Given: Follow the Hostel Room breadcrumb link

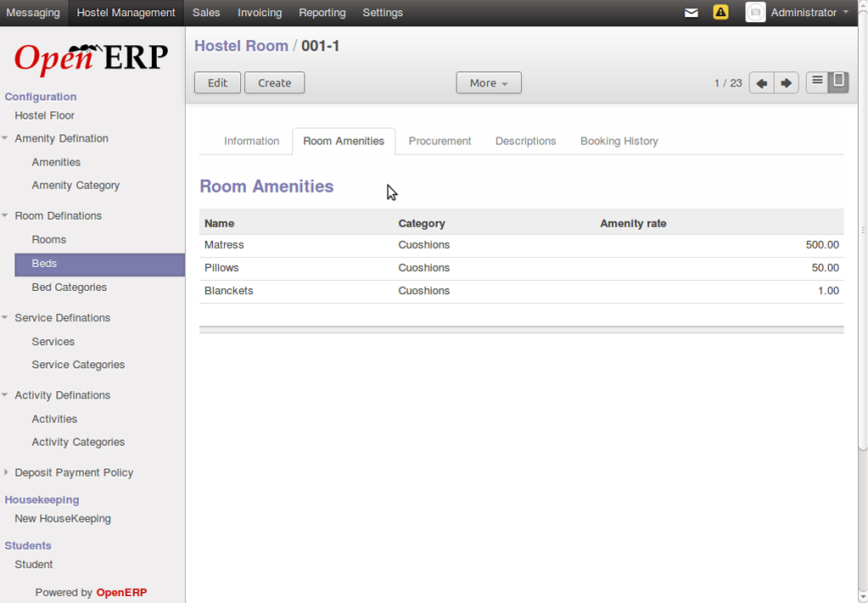Looking at the screenshot, I should coord(241,46).
